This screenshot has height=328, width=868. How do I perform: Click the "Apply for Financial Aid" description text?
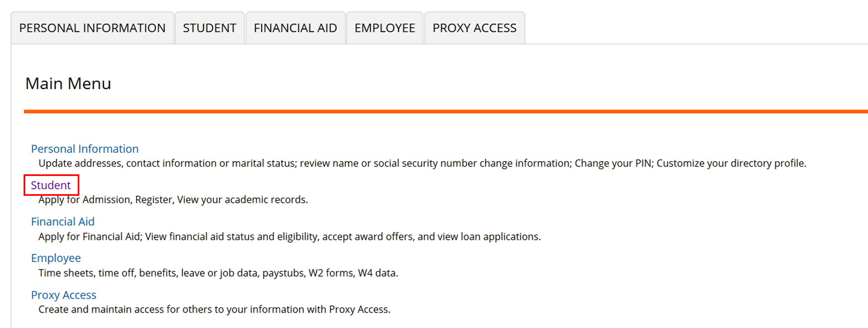click(x=90, y=237)
